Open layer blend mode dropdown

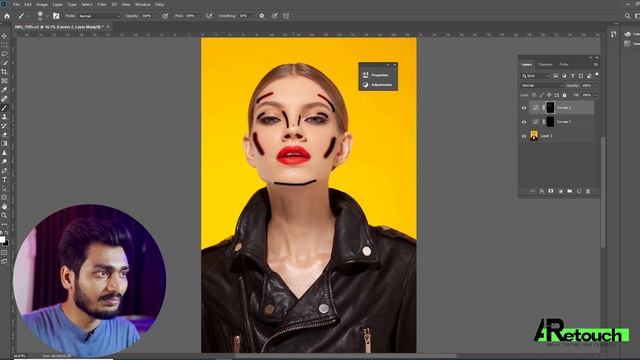coord(542,86)
